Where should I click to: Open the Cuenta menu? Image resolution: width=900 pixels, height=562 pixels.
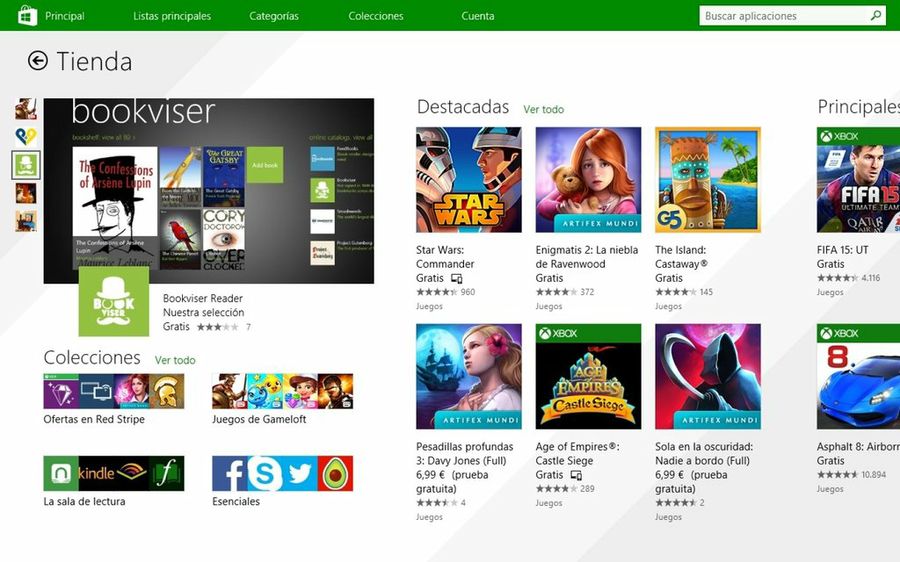tap(478, 16)
